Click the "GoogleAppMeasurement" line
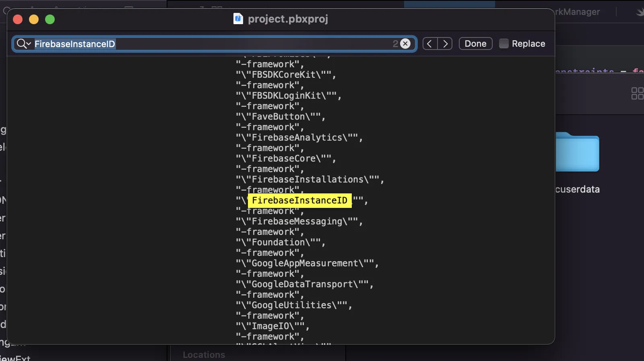Image resolution: width=644 pixels, height=361 pixels. (307, 263)
